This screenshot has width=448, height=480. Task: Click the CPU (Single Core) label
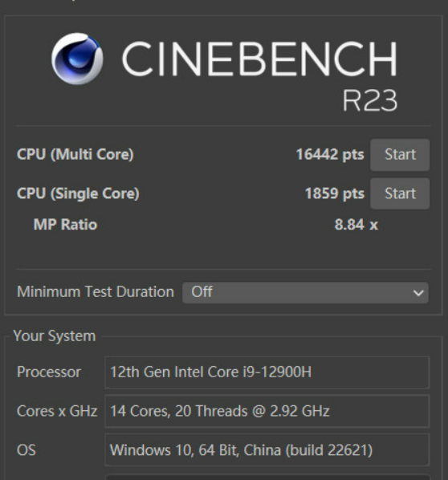coord(78,193)
